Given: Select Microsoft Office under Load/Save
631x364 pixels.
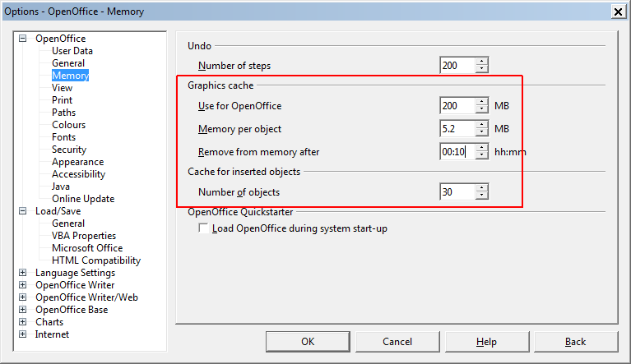Looking at the screenshot, I should point(87,248).
